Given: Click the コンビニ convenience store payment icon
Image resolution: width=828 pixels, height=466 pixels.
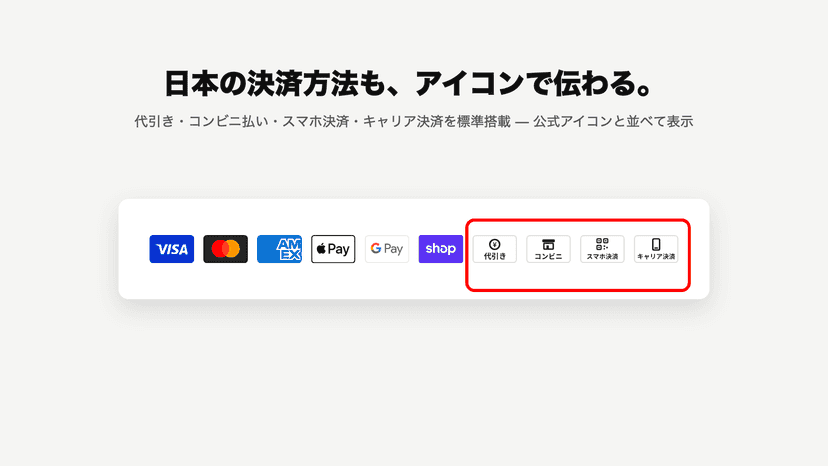Looking at the screenshot, I should coord(549,249).
